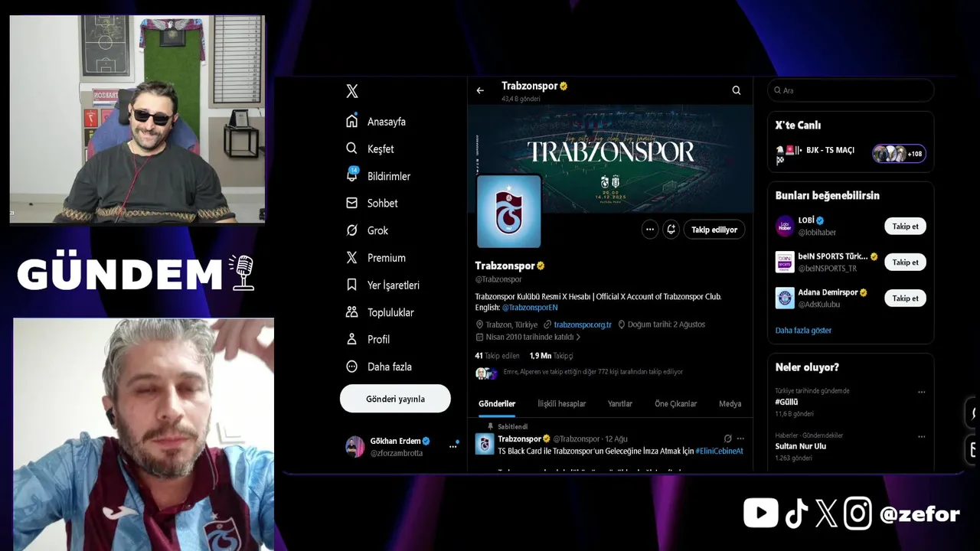Open Sultan Nur Ulu trend
Viewport: 980px width, 551px height.
pos(800,446)
